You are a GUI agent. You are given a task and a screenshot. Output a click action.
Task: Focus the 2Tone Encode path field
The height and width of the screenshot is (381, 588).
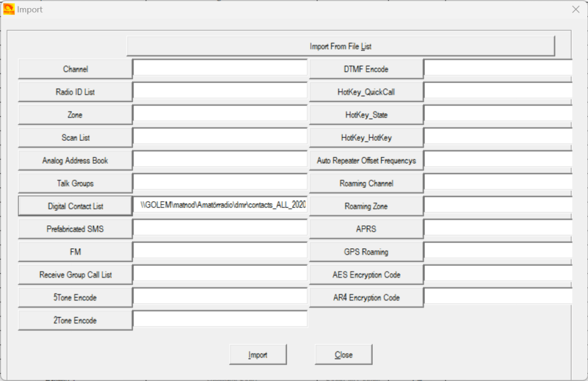pos(220,320)
